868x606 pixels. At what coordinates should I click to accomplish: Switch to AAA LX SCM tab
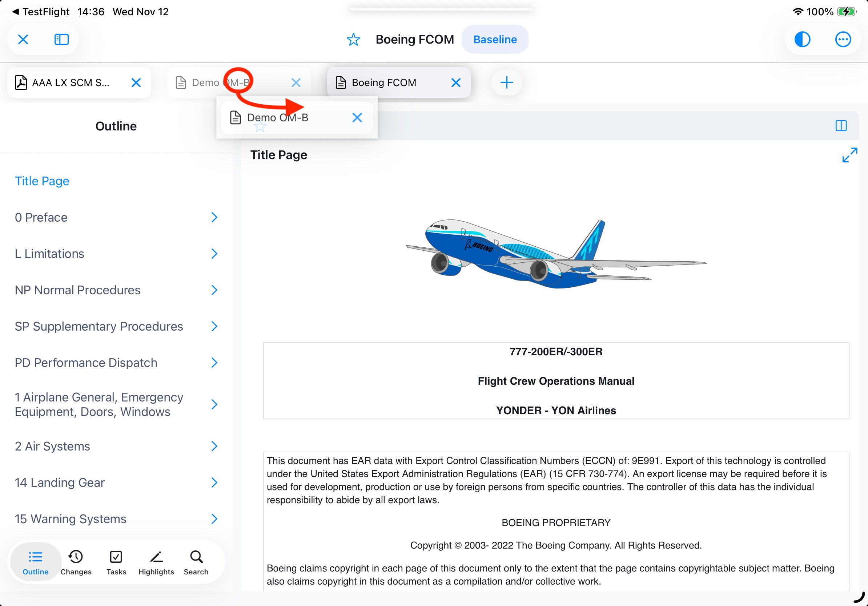[70, 82]
